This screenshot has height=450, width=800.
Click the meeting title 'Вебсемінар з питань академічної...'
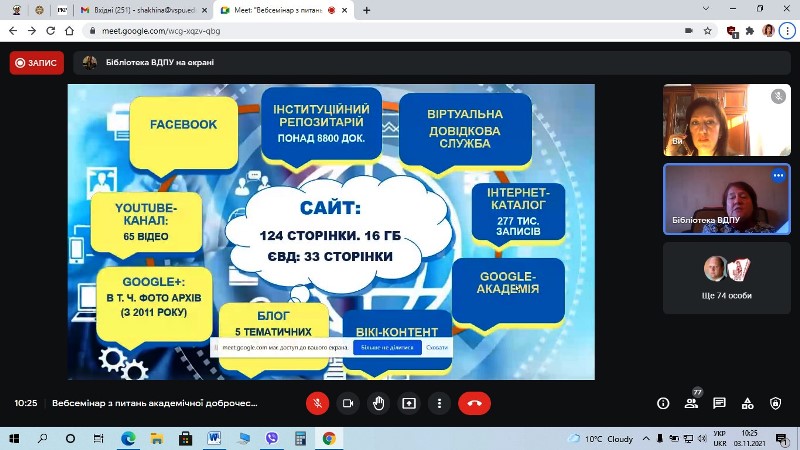(x=155, y=403)
